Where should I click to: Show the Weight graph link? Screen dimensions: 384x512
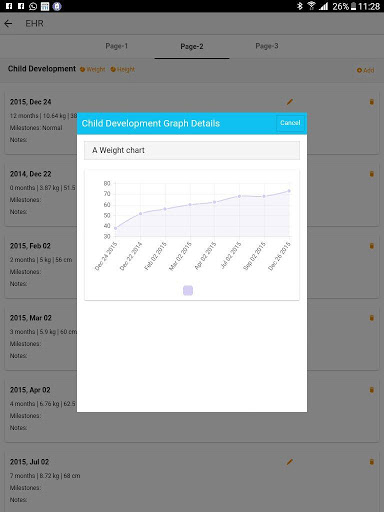click(92, 69)
